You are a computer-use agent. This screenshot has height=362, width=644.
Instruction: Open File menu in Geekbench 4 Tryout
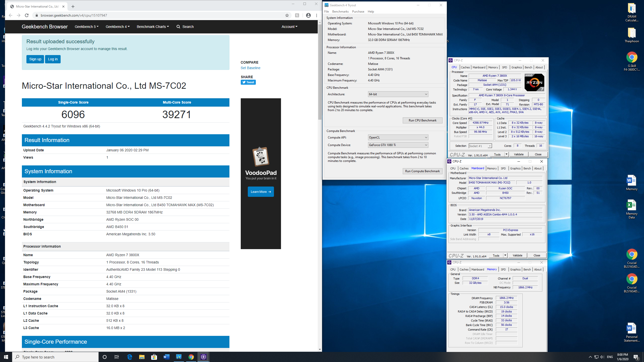pos(327,12)
